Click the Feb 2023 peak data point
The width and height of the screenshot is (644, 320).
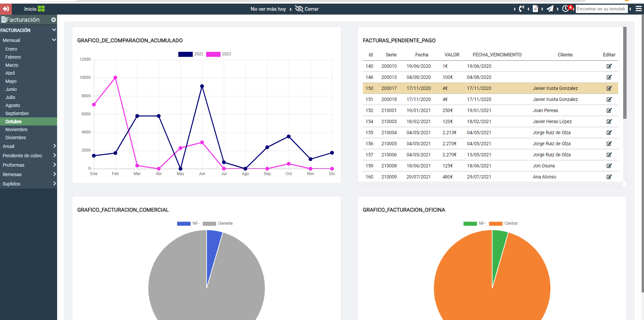click(115, 77)
